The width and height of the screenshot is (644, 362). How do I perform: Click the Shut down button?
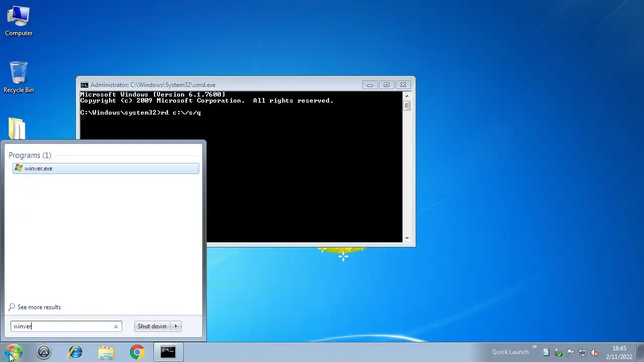(x=152, y=326)
